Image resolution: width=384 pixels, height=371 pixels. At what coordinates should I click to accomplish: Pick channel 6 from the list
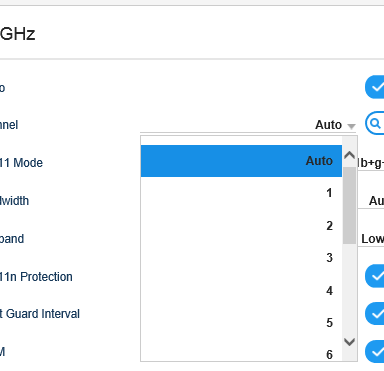(241, 353)
